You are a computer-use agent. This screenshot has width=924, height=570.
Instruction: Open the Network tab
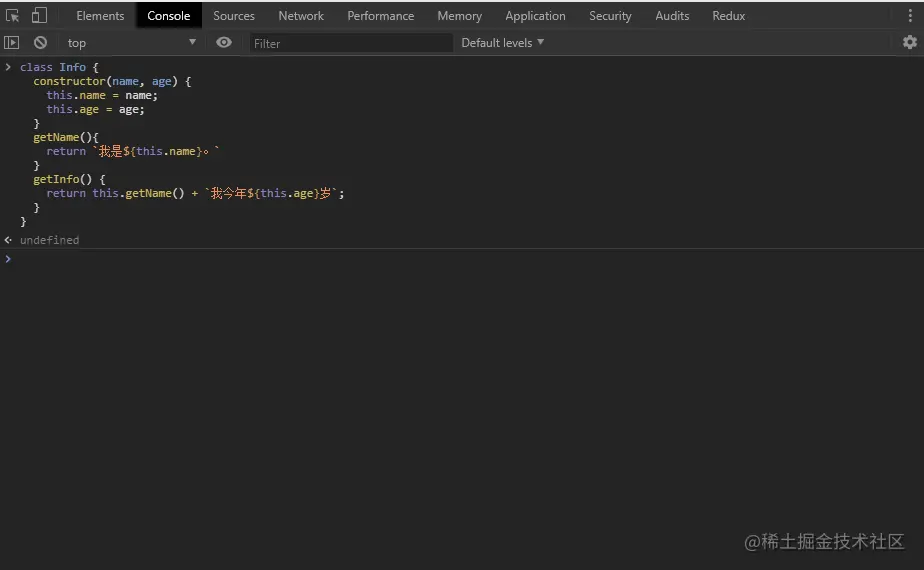[301, 16]
